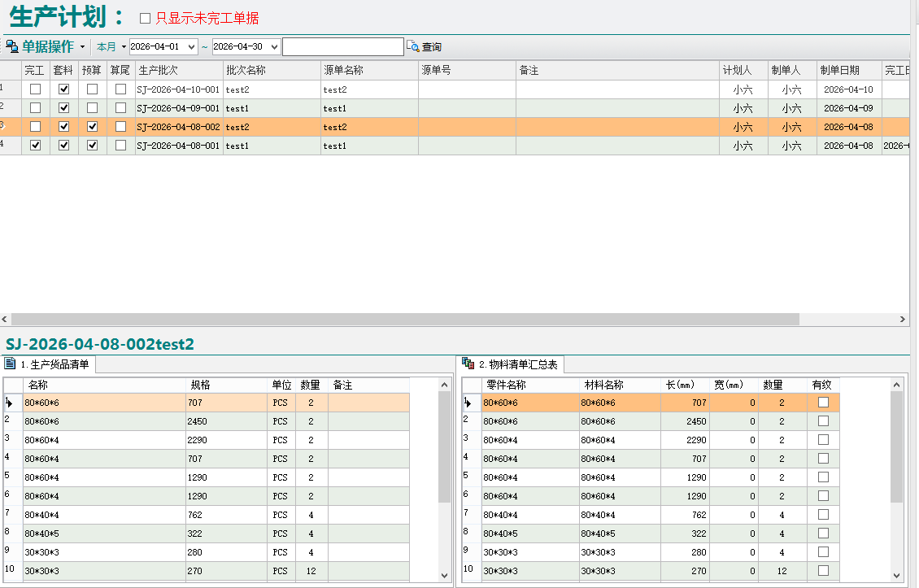The height and width of the screenshot is (588, 919).
Task: Click scroll-up arrow in 生产货品清单 grid
Action: coord(444,385)
